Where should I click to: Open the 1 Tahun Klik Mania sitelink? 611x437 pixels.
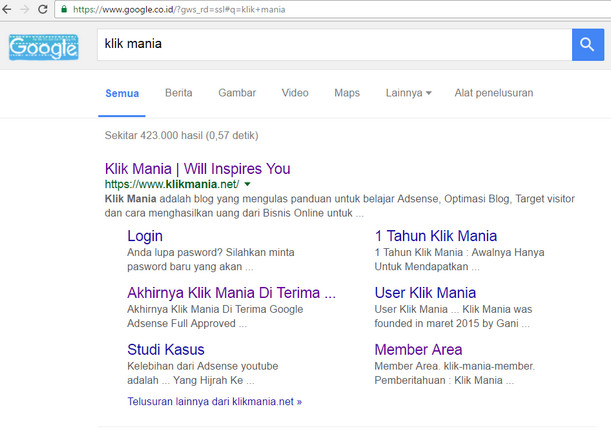(x=436, y=236)
